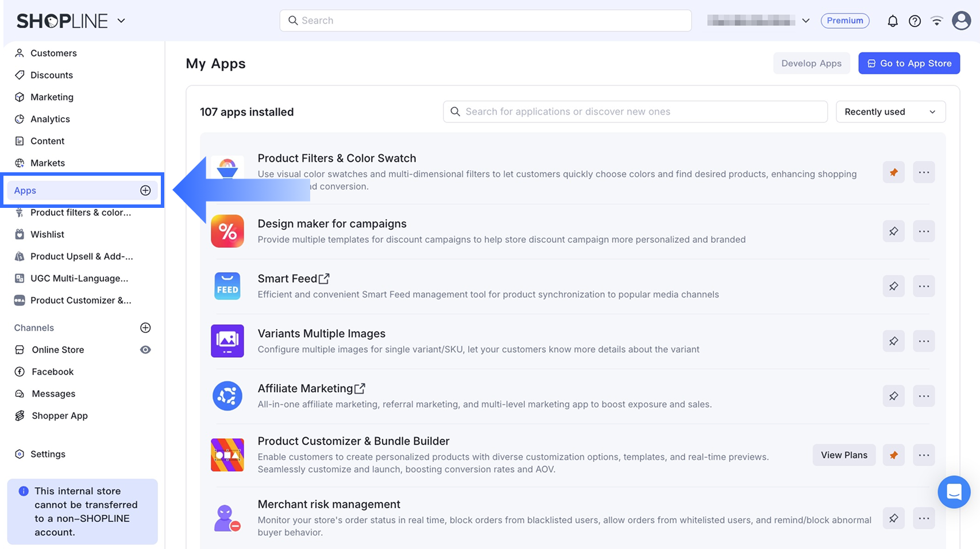980x549 pixels.
Task: Open more options for Product Filters & Color Swatch
Action: [924, 172]
